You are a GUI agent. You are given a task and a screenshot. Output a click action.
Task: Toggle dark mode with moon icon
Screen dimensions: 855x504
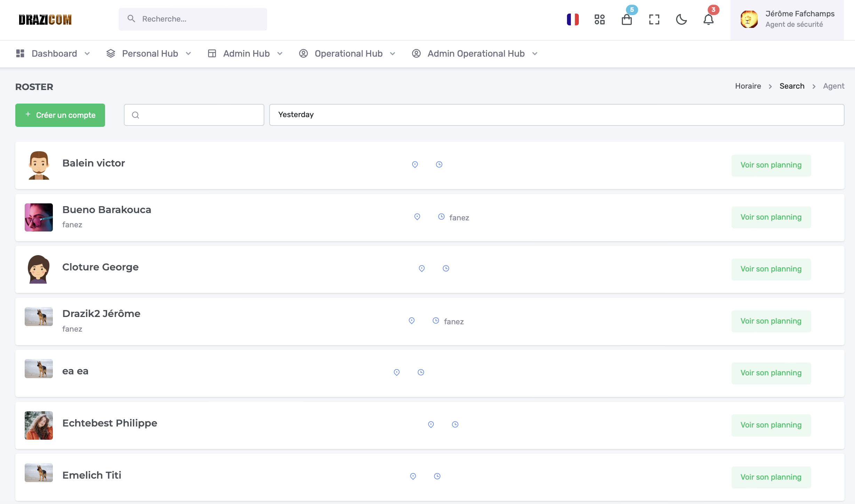681,19
